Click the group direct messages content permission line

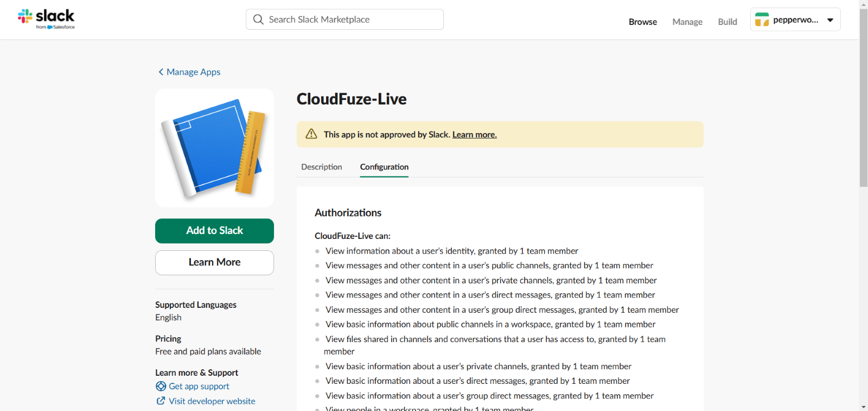click(x=502, y=309)
